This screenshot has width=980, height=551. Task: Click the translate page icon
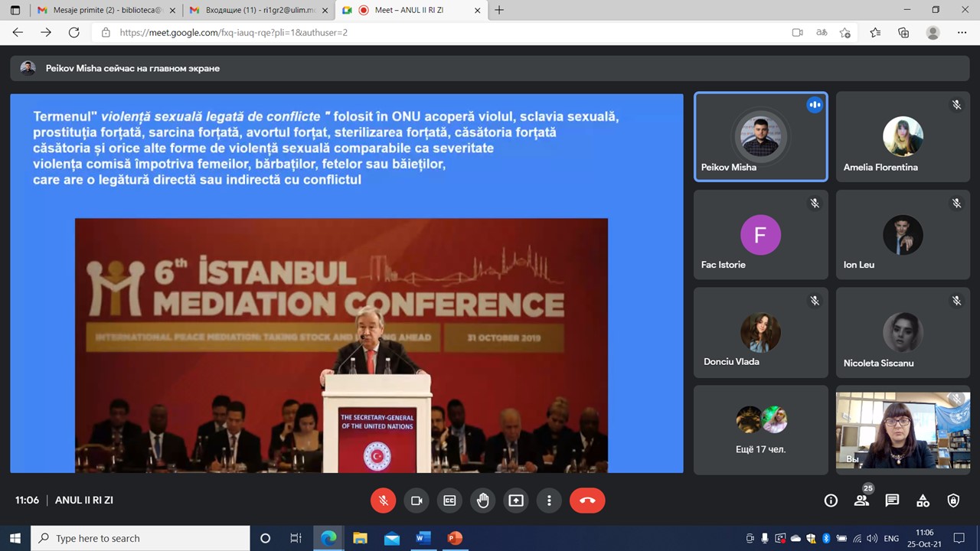(x=821, y=33)
